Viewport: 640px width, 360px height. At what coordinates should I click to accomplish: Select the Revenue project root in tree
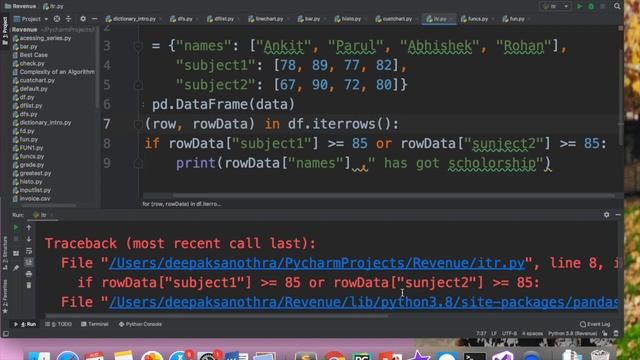(24, 29)
